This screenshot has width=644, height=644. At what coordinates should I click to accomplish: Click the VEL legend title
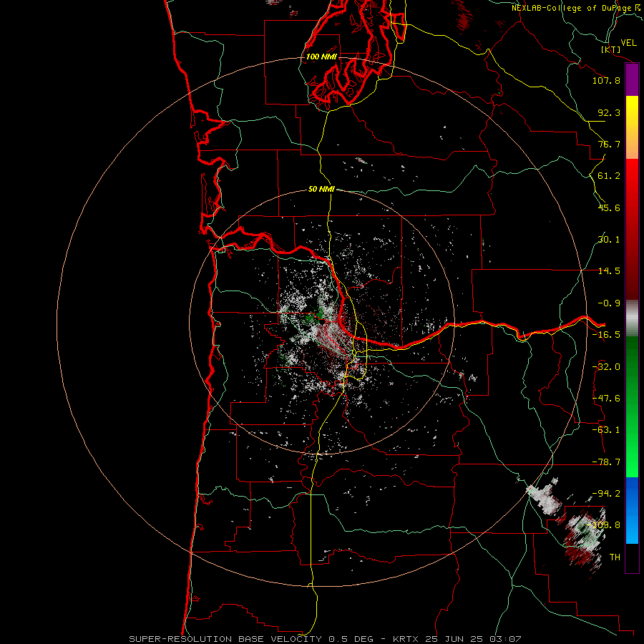pyautogui.click(x=628, y=43)
